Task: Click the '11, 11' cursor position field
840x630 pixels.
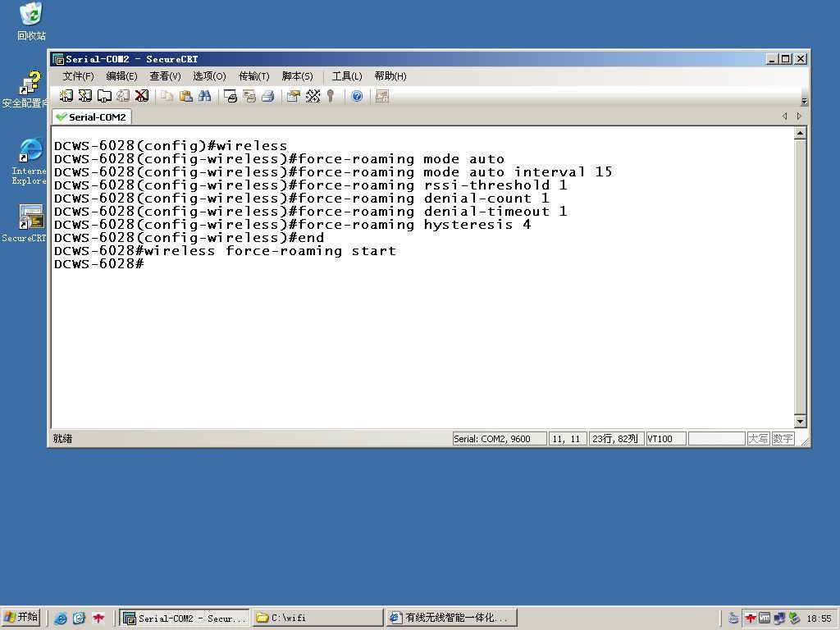Action: click(568, 439)
